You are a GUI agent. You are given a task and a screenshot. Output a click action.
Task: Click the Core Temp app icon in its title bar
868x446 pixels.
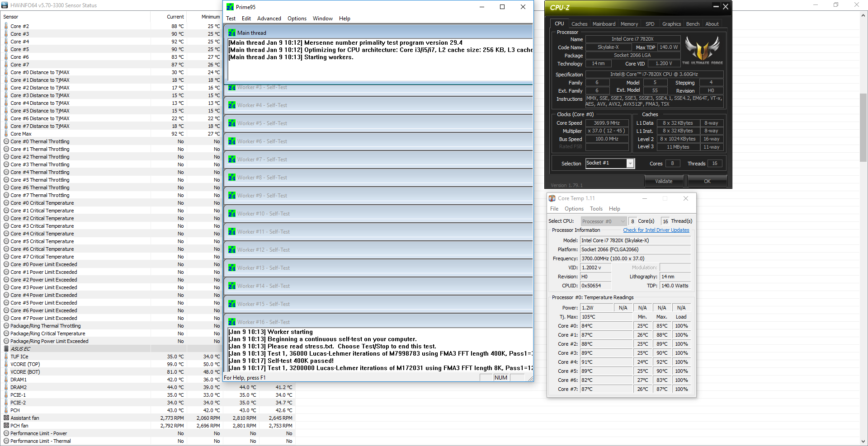click(x=552, y=198)
